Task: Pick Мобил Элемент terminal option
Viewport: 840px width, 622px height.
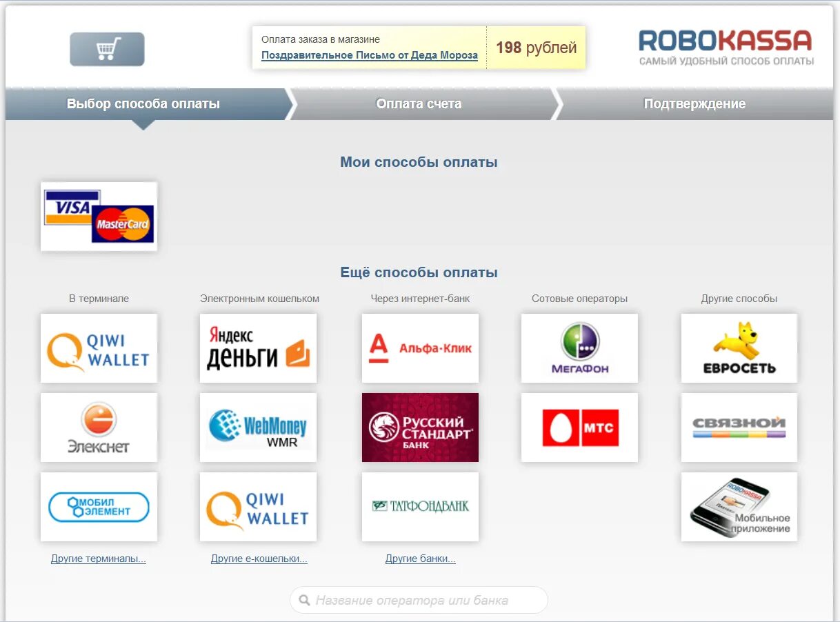Action: [99, 507]
